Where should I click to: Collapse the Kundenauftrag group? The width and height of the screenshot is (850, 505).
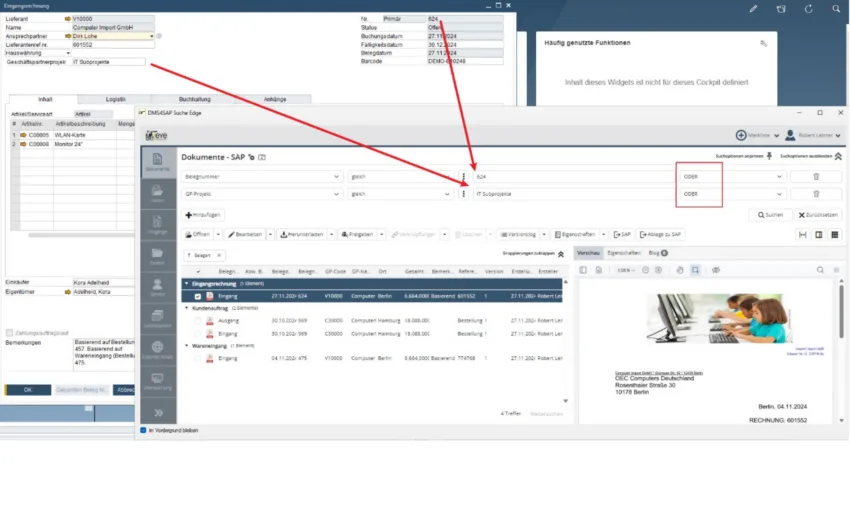[187, 308]
